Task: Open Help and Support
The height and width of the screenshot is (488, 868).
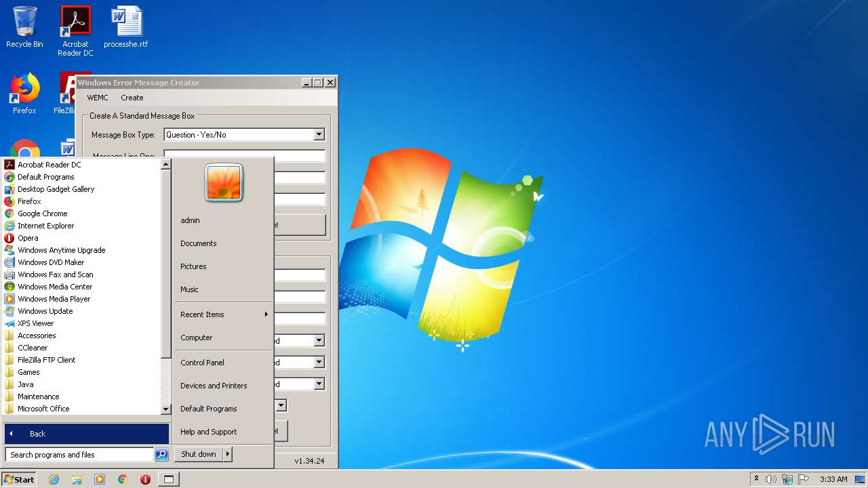Action: [x=224, y=432]
